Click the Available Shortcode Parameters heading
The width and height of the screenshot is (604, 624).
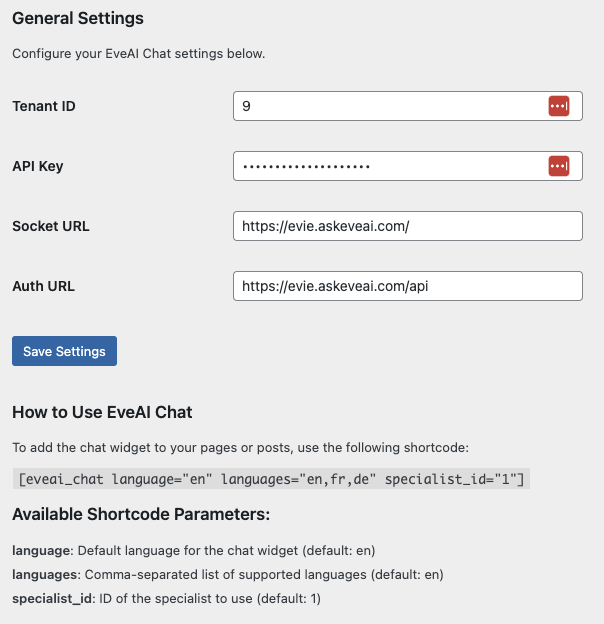coord(141,515)
